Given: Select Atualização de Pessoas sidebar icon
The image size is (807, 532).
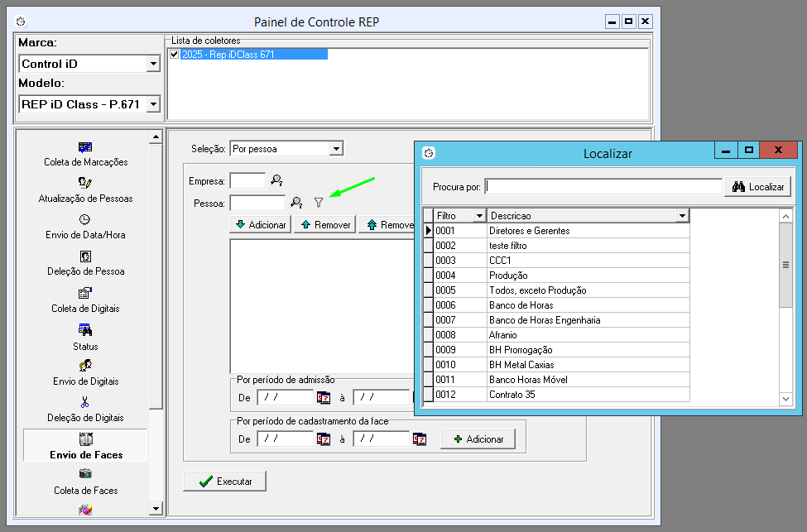Looking at the screenshot, I should point(85,183).
